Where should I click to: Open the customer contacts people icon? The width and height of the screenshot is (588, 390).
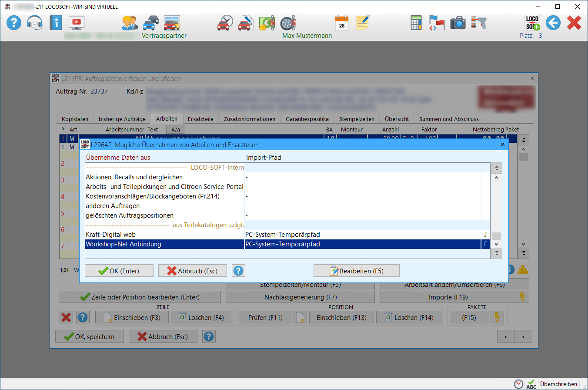pyautogui.click(x=130, y=23)
